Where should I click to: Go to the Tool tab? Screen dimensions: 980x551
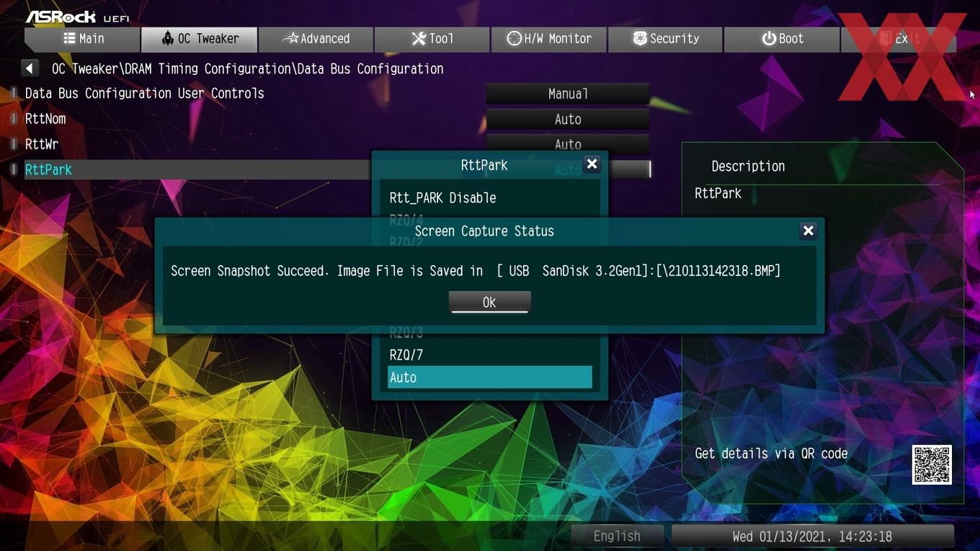point(432,39)
